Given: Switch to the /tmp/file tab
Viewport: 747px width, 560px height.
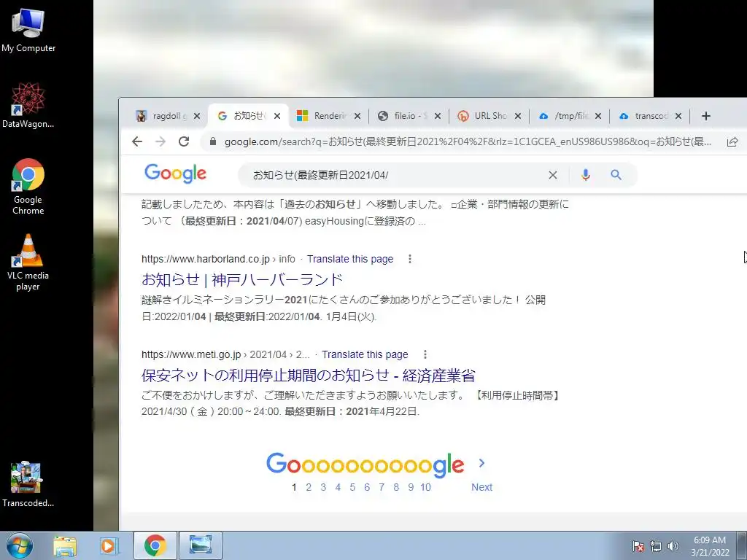Looking at the screenshot, I should (x=564, y=116).
